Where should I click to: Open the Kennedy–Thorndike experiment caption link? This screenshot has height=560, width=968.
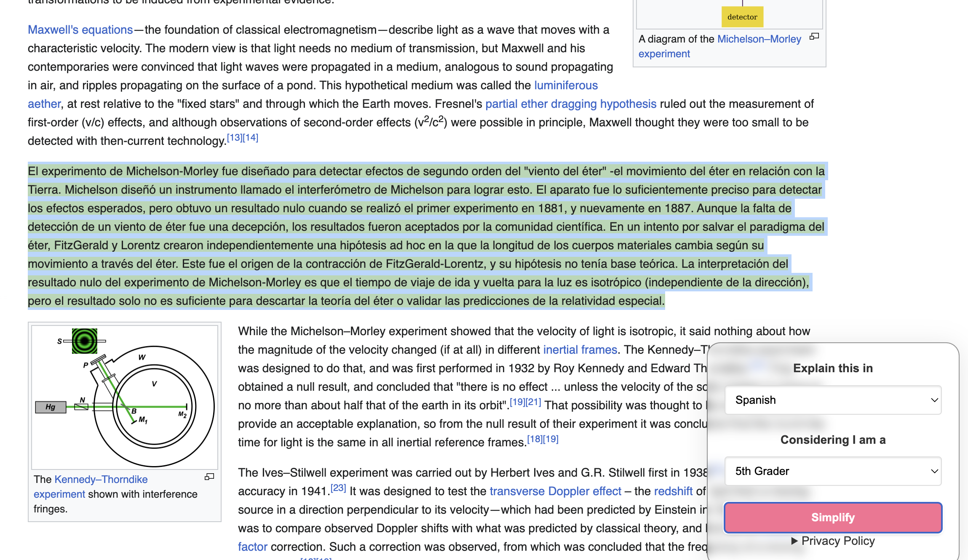pos(101,480)
